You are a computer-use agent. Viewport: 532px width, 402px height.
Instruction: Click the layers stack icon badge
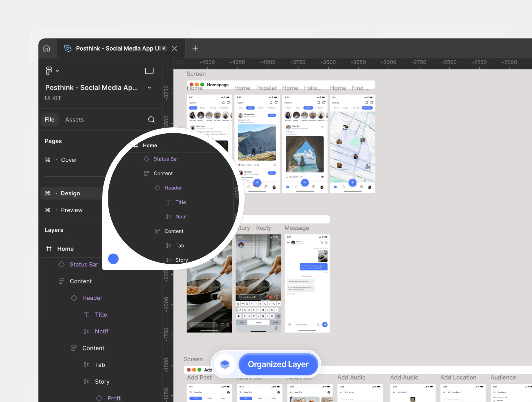coord(225,364)
